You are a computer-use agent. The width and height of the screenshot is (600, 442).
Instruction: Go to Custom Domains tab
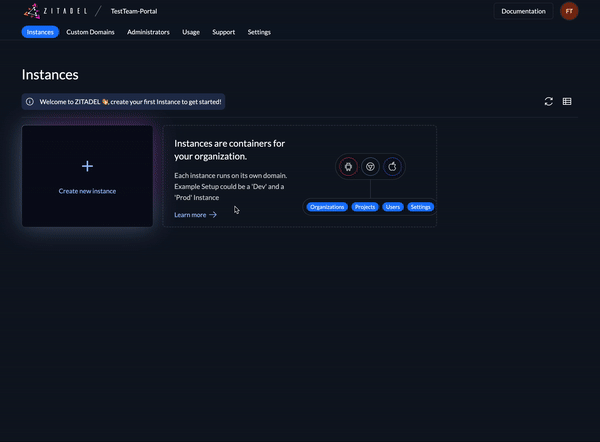click(90, 32)
